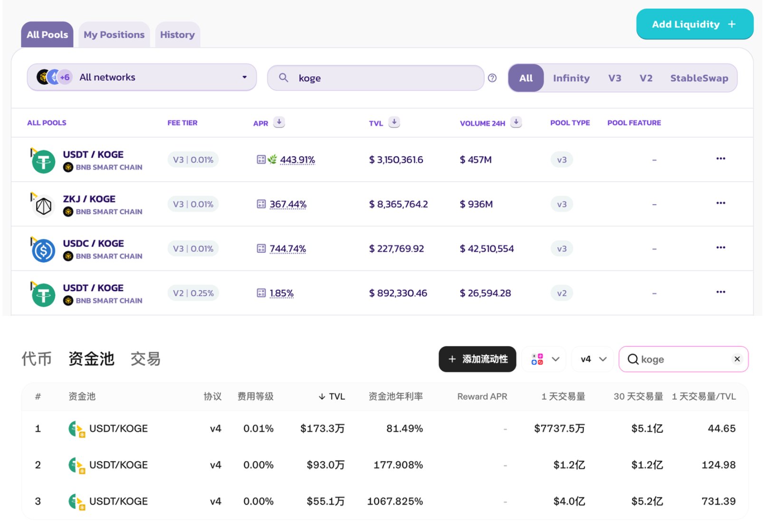Image resolution: width=765 pixels, height=532 pixels.
Task: Switch to My Positions tab
Action: coord(114,35)
